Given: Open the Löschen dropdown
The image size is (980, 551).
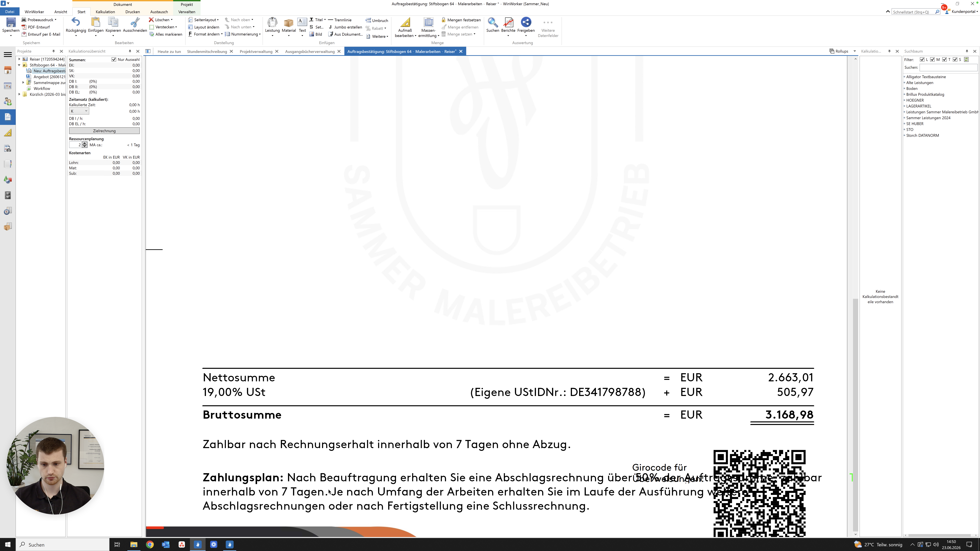Looking at the screenshot, I should (x=172, y=20).
